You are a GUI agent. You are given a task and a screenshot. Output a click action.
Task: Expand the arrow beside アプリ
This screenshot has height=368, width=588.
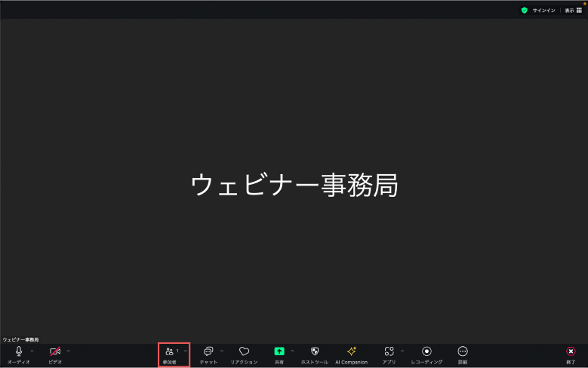402,351
